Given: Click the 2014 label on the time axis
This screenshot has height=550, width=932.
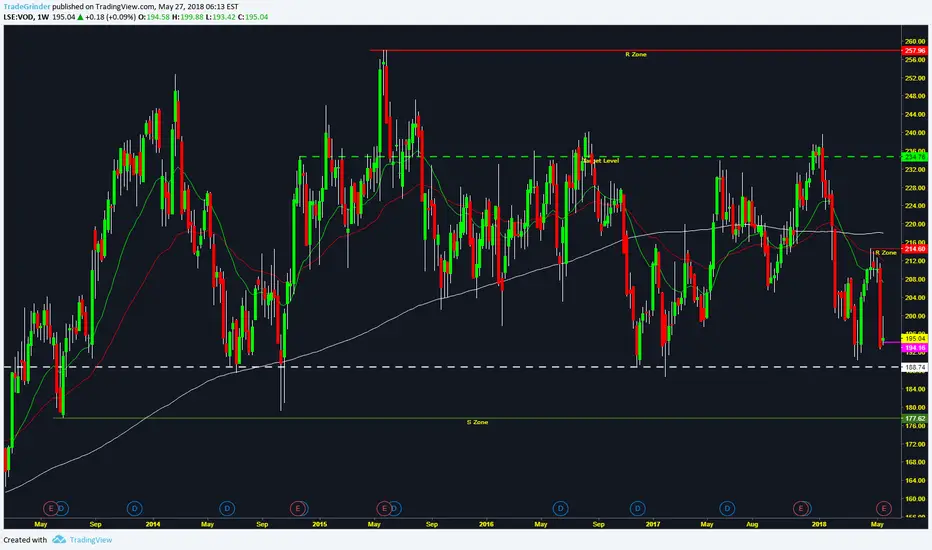Looking at the screenshot, I should (153, 524).
